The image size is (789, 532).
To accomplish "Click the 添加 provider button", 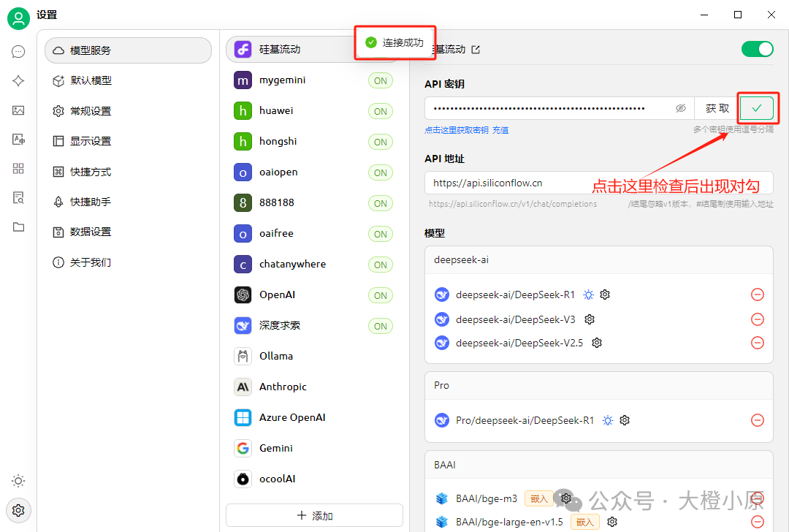I will 314,515.
